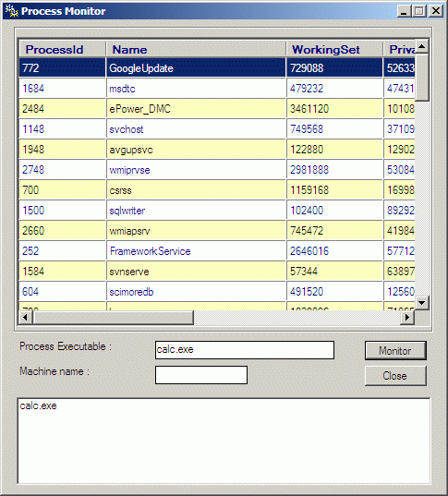Click WorkingSet value 122880
This screenshot has height=496, width=448.
point(334,150)
